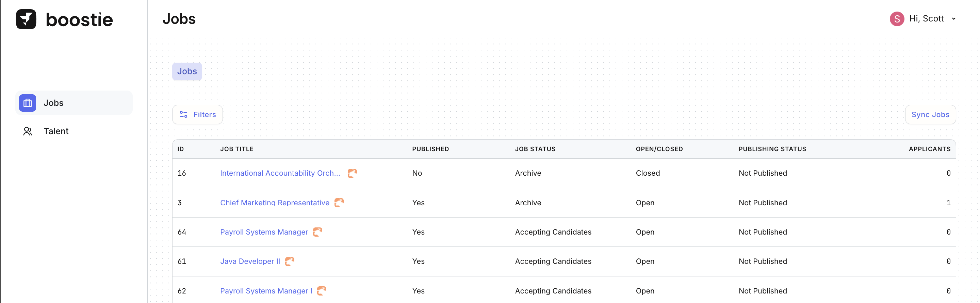The width and height of the screenshot is (980, 303).
Task: Click the sync icon beside Payroll Systems Manager I
Action: (x=322, y=291)
